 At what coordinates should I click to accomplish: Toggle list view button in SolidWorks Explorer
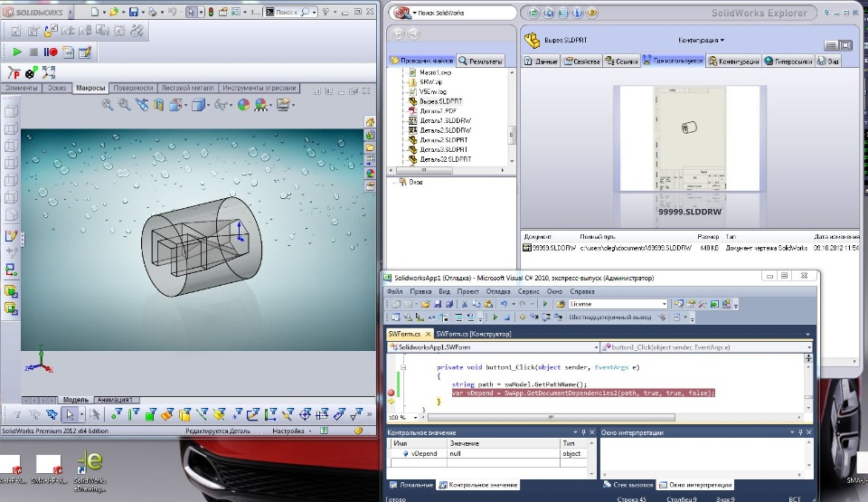click(x=831, y=45)
